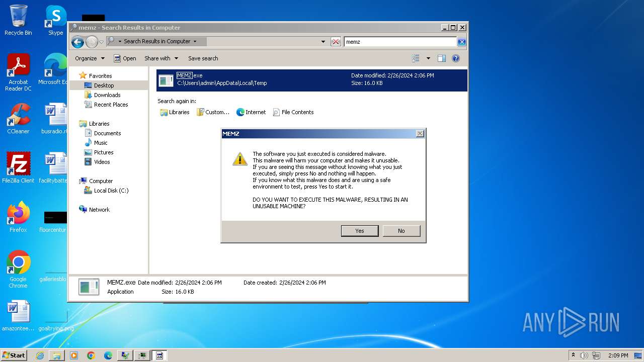Clear the memz search with blue X
This screenshot has width=644, height=362.
pyautogui.click(x=461, y=42)
